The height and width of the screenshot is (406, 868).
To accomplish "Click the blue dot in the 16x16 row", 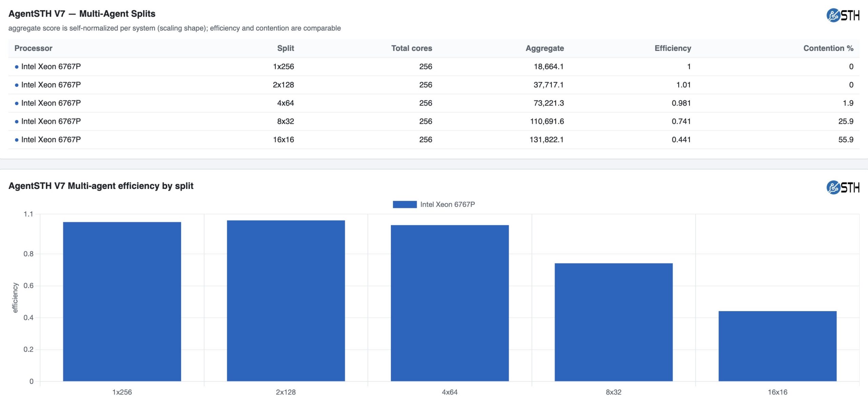I will click(17, 140).
